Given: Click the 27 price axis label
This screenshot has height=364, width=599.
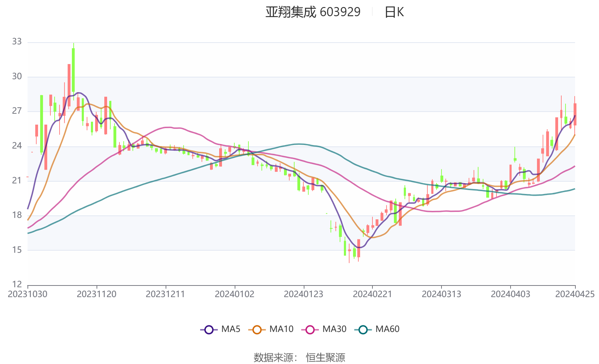Looking at the screenshot, I should [x=17, y=111].
